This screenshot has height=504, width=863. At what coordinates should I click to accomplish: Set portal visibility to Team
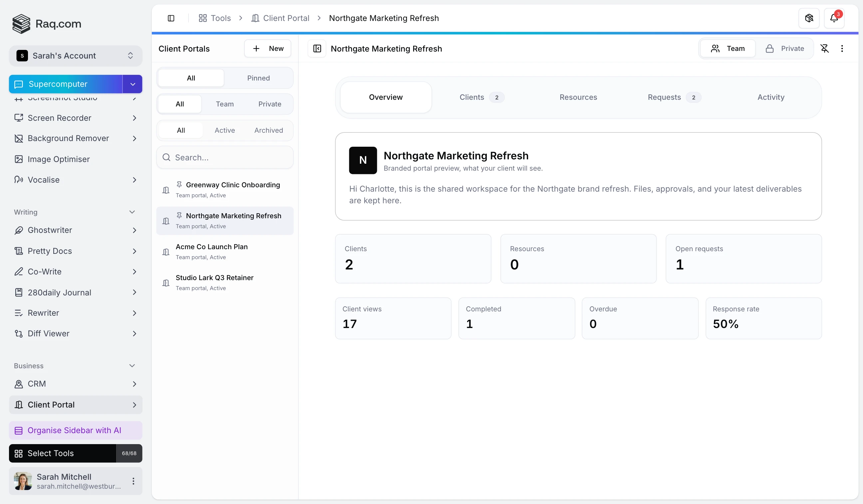[x=727, y=49]
